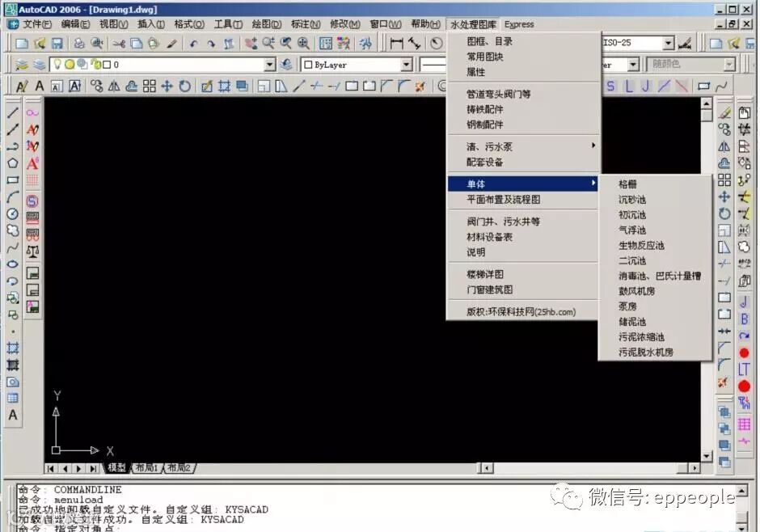Image resolution: width=760 pixels, height=532 pixels.
Task: Click the New drawing icon
Action: tap(22, 44)
